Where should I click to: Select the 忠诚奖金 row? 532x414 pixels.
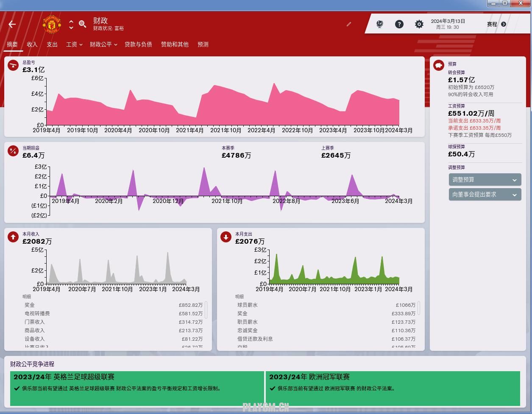(326, 331)
